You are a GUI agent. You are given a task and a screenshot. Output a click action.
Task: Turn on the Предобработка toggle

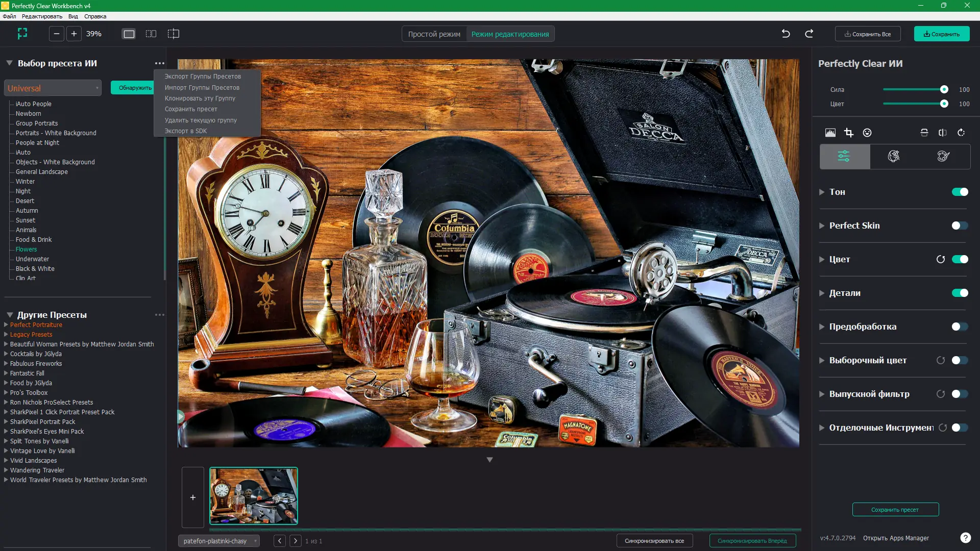[960, 327]
